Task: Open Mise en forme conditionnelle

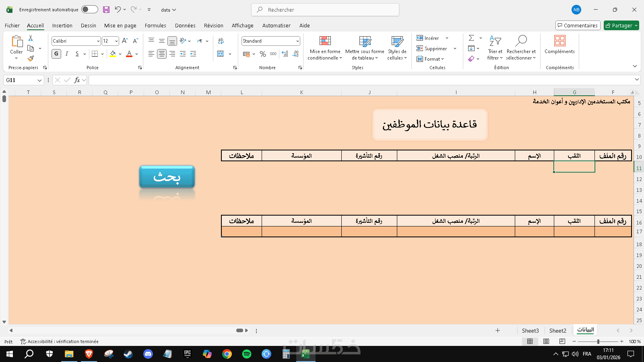Action: 325,48
